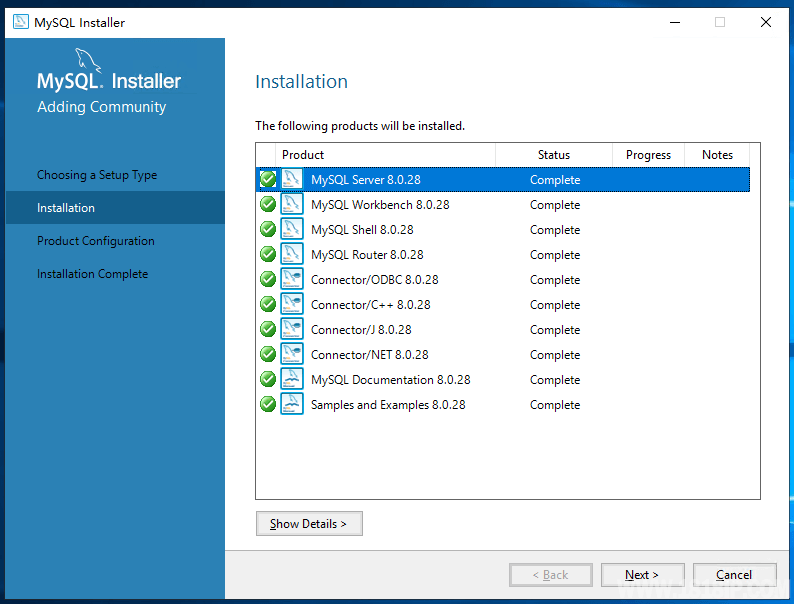
Task: Select the MySQL Server 8.0.28 row text
Action: (x=366, y=180)
